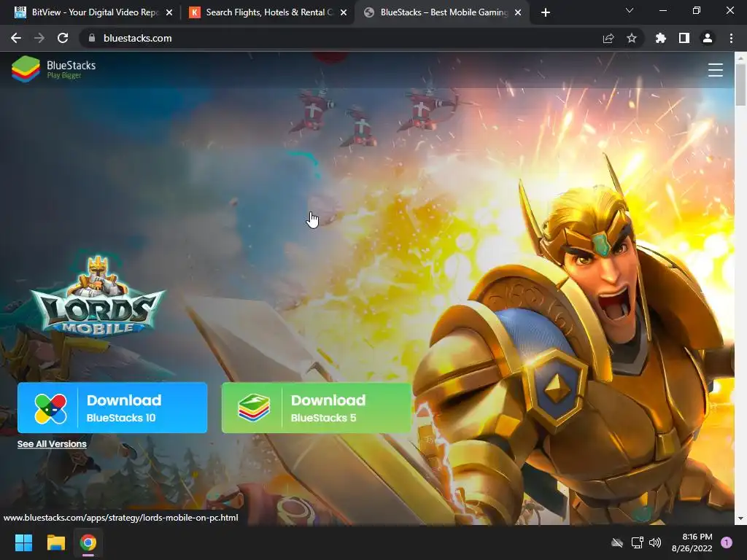
Task: Download BlueStacks 5
Action: (x=317, y=408)
